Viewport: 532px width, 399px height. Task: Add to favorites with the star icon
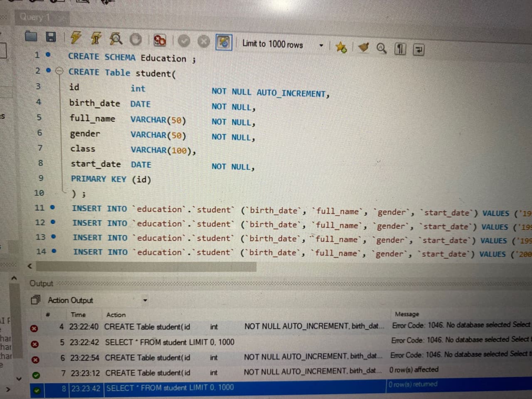point(341,47)
